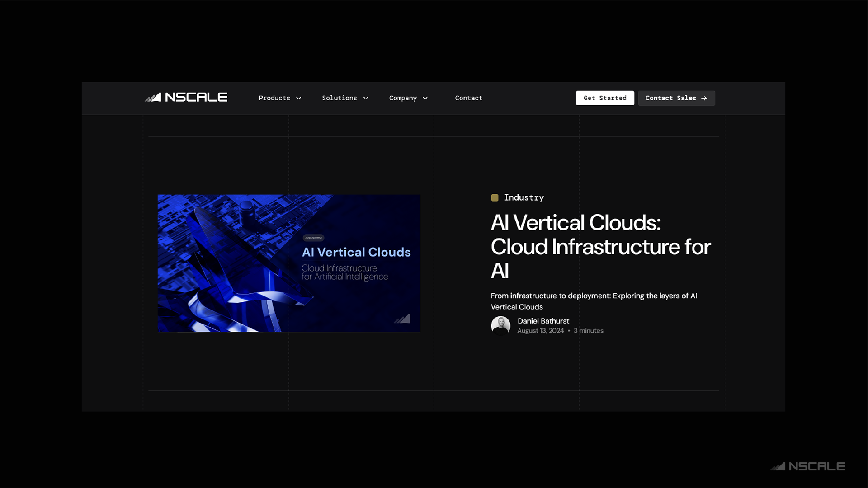Click the yellow Industry tag square
The width and height of the screenshot is (868, 488).
495,198
